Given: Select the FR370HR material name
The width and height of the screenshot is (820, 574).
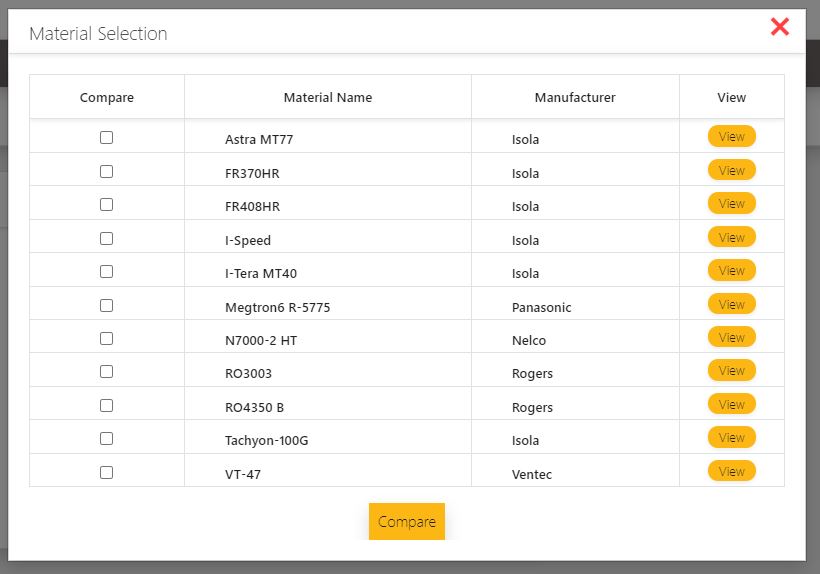Looking at the screenshot, I should (252, 174).
